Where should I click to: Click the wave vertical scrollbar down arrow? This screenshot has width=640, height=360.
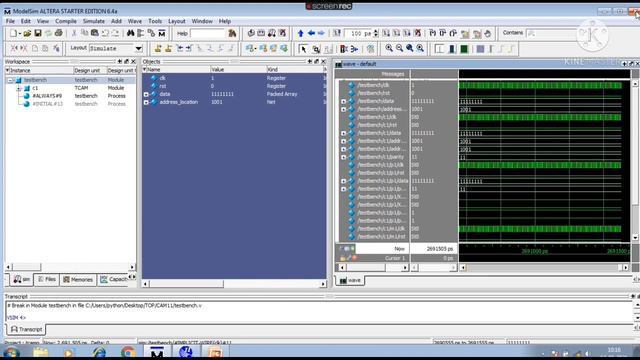(x=635, y=237)
